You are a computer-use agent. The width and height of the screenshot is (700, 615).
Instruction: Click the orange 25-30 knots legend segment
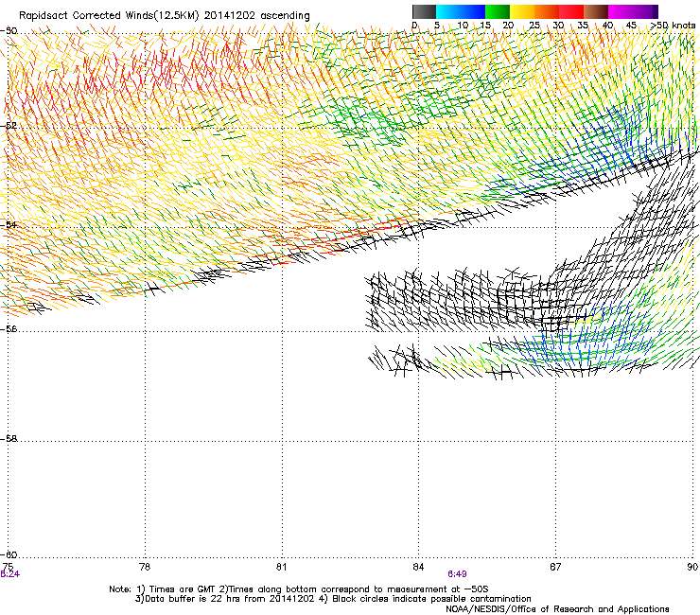(547, 11)
